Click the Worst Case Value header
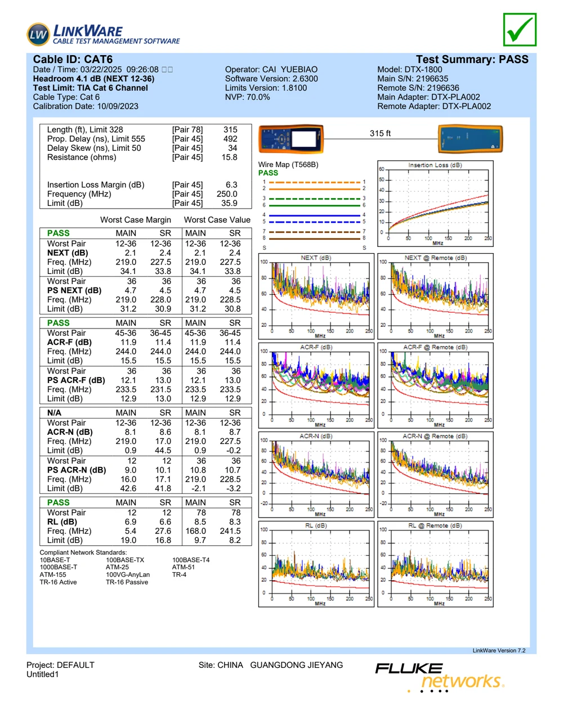The image size is (563, 728). coord(217,219)
